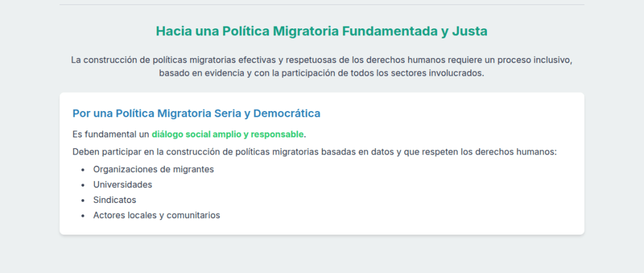Select the list item "Sindicatos"

(114, 200)
